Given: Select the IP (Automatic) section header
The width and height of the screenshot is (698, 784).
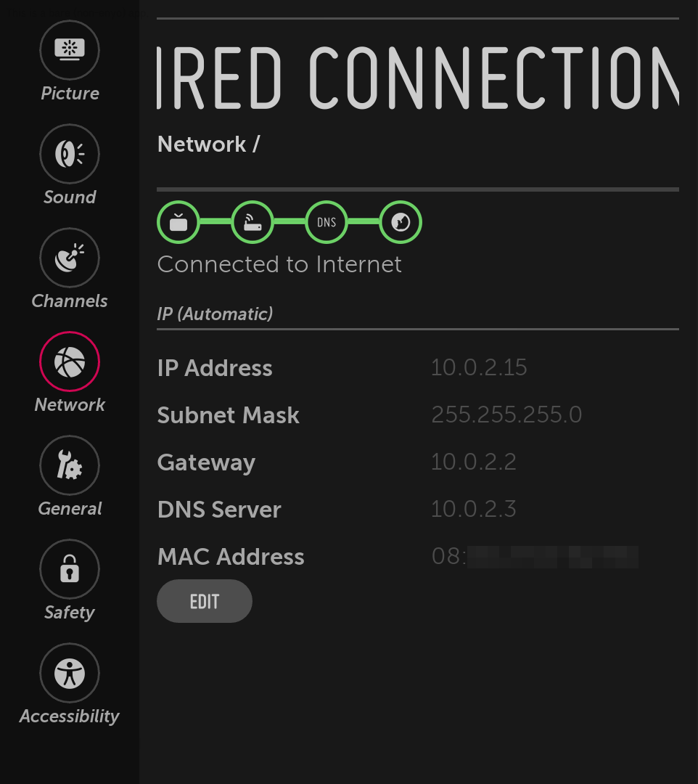Looking at the screenshot, I should 215,314.
